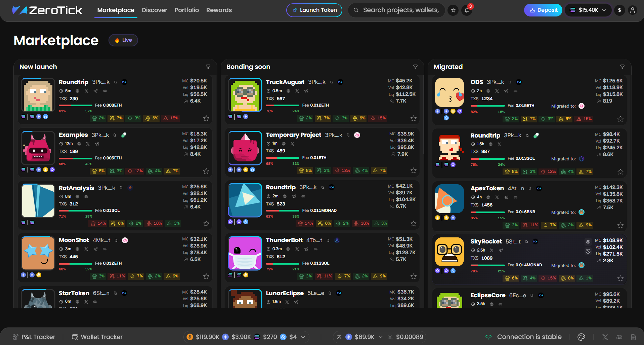
Task: Click the Launch Token button
Action: 314,10
